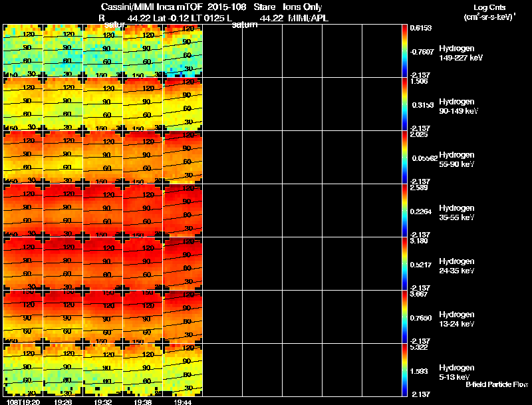The width and height of the screenshot is (532, 405).
Task: Click the 'Hydrogen 5-13 keV' label
Action: point(457,372)
